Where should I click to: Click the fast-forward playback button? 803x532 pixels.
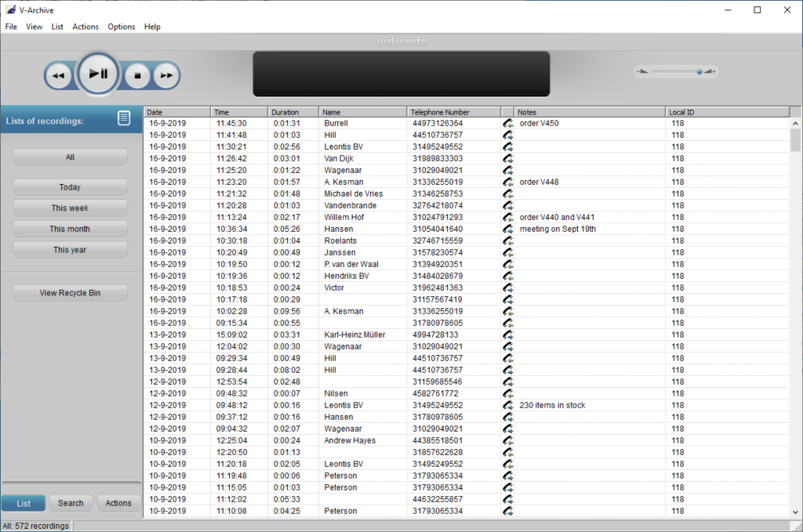(166, 76)
